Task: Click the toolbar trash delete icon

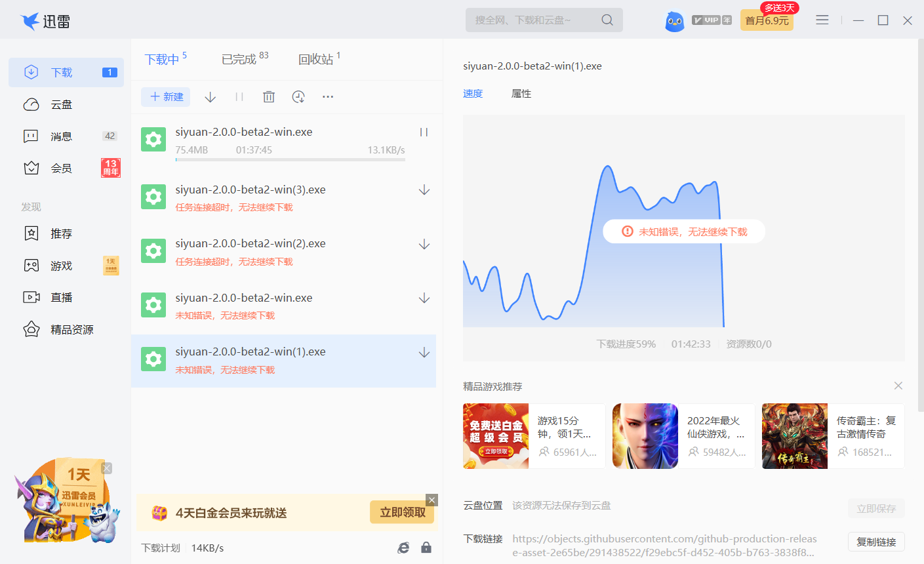Action: 269,97
